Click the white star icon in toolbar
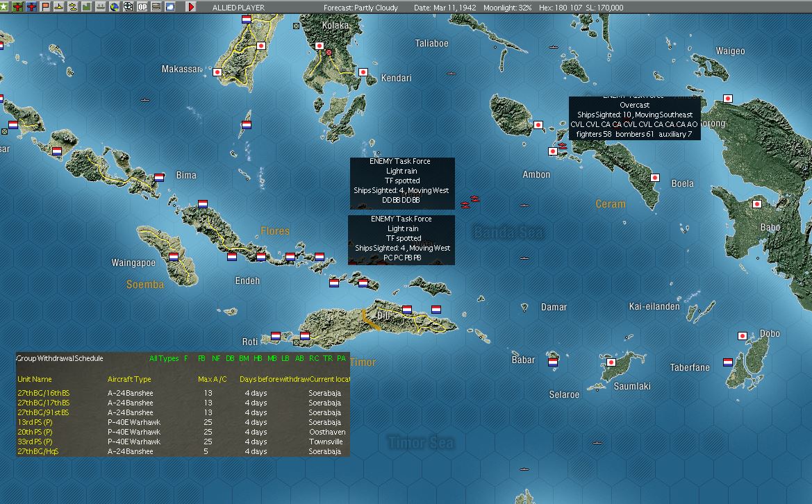Screen dimensions: 812x504 click(x=3, y=7)
